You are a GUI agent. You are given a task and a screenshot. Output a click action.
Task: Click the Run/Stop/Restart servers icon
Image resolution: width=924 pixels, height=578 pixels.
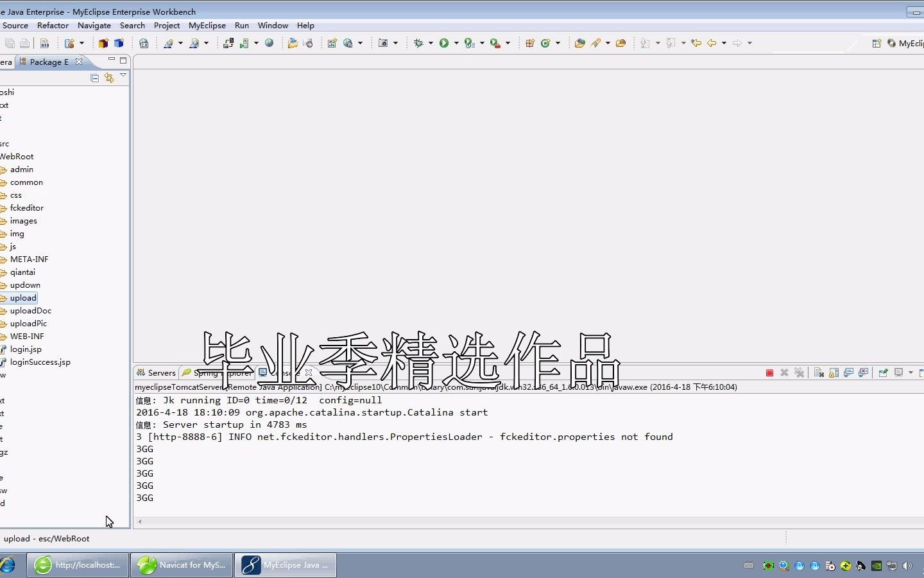(244, 43)
